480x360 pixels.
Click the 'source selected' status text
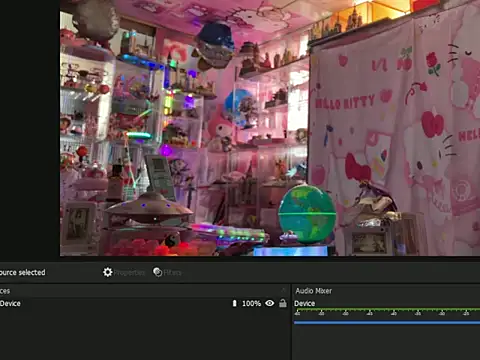point(23,272)
